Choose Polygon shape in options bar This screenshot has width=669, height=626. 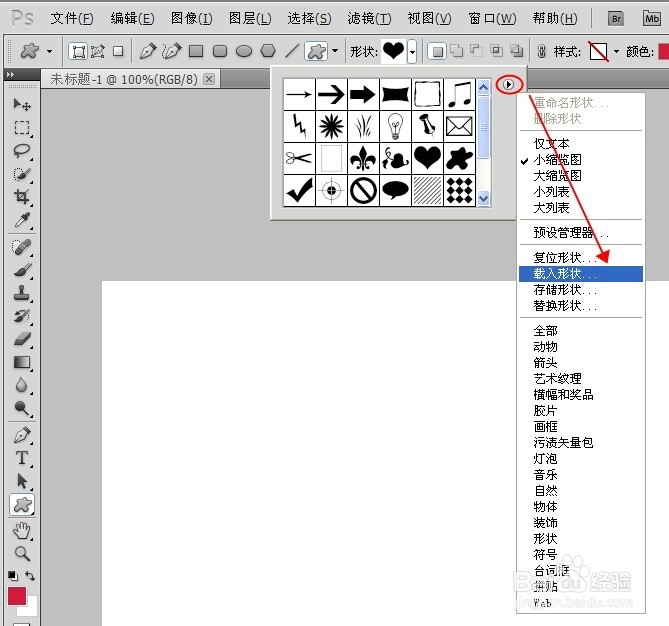point(268,51)
